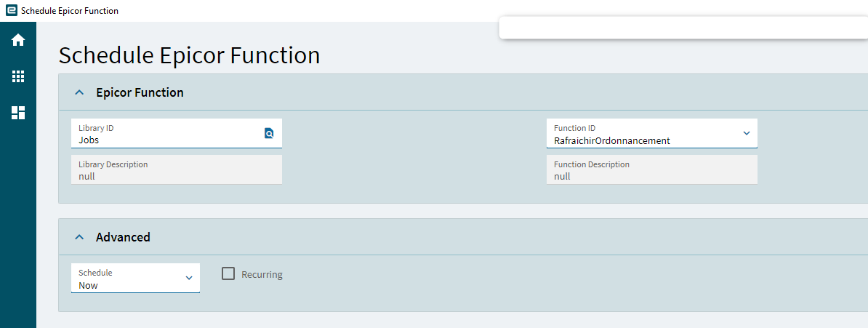868x328 pixels.
Task: Click the Library Description field
Action: (x=177, y=169)
